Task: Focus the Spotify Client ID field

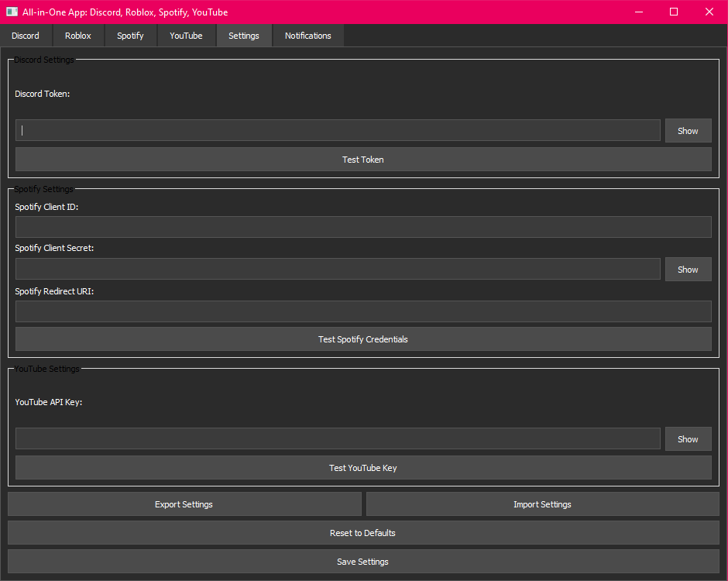Action: [x=363, y=227]
